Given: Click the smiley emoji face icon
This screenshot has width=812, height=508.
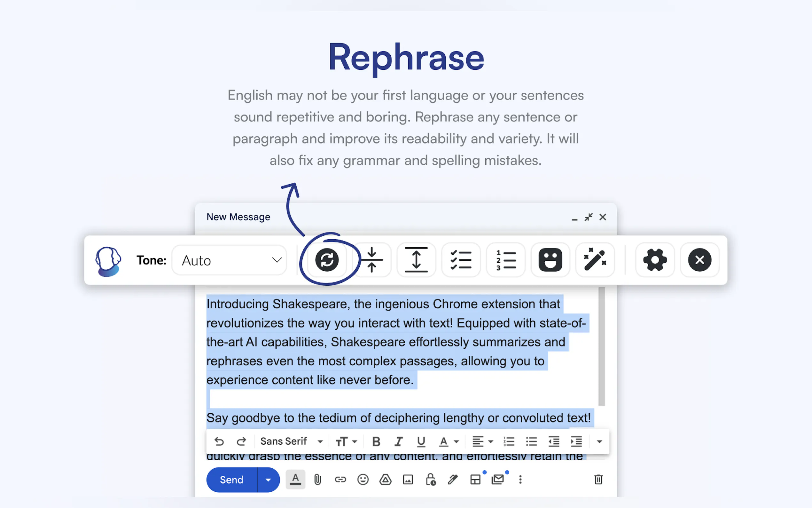Looking at the screenshot, I should click(550, 260).
